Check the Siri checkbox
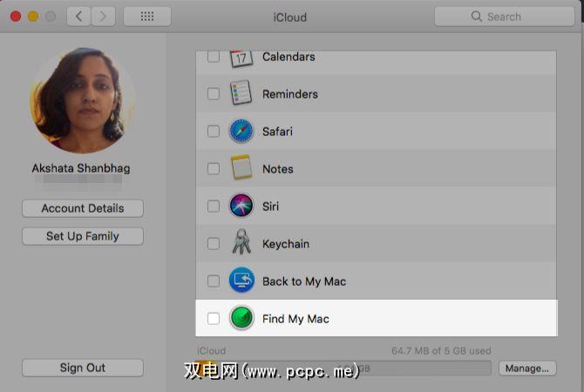584x392 pixels. [x=214, y=206]
